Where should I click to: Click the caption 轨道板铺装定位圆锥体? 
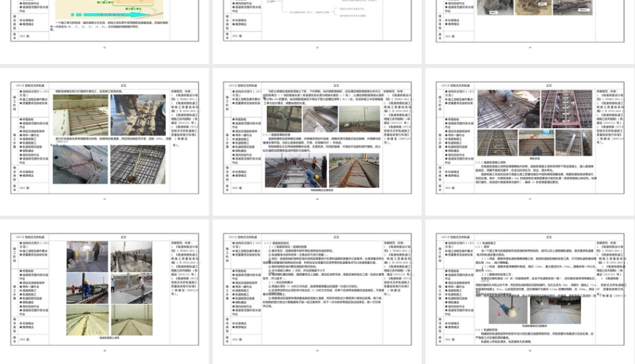click(x=535, y=325)
